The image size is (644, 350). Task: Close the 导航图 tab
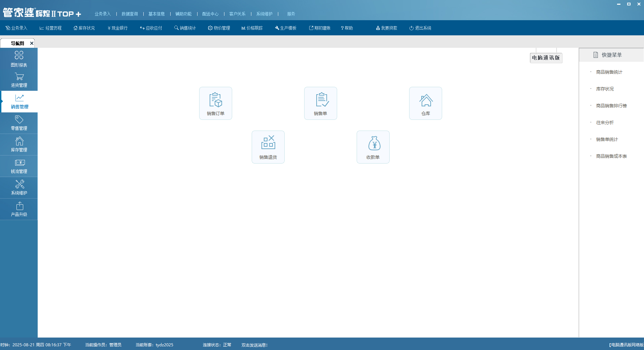tap(32, 43)
